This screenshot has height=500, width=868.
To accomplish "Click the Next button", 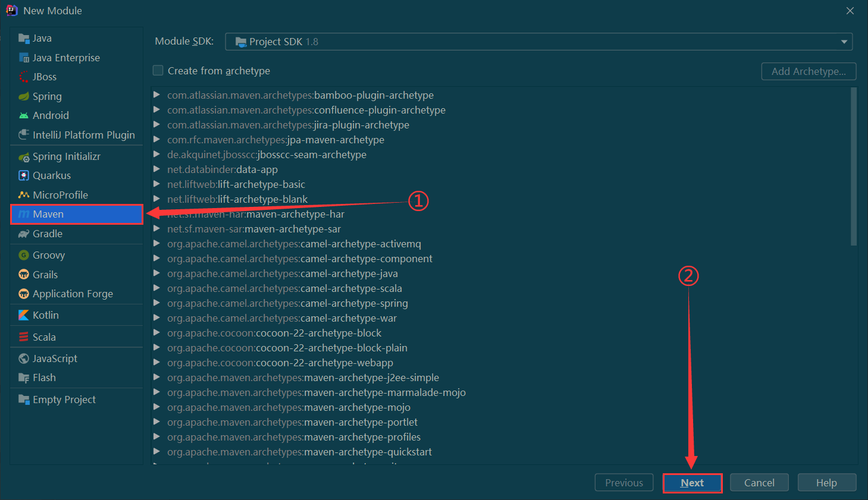I will (x=692, y=483).
